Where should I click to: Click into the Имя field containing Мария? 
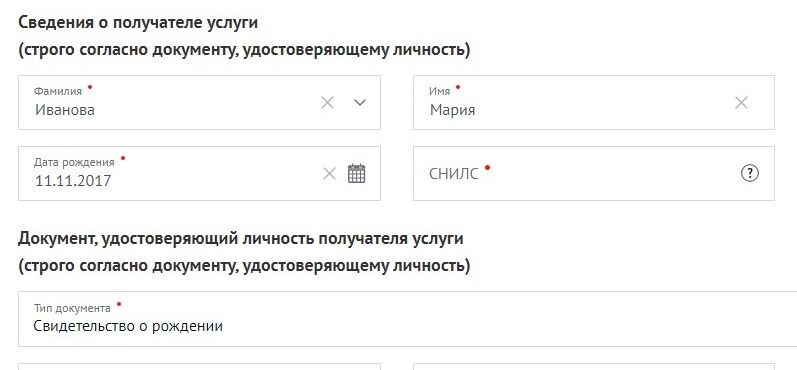(x=594, y=103)
